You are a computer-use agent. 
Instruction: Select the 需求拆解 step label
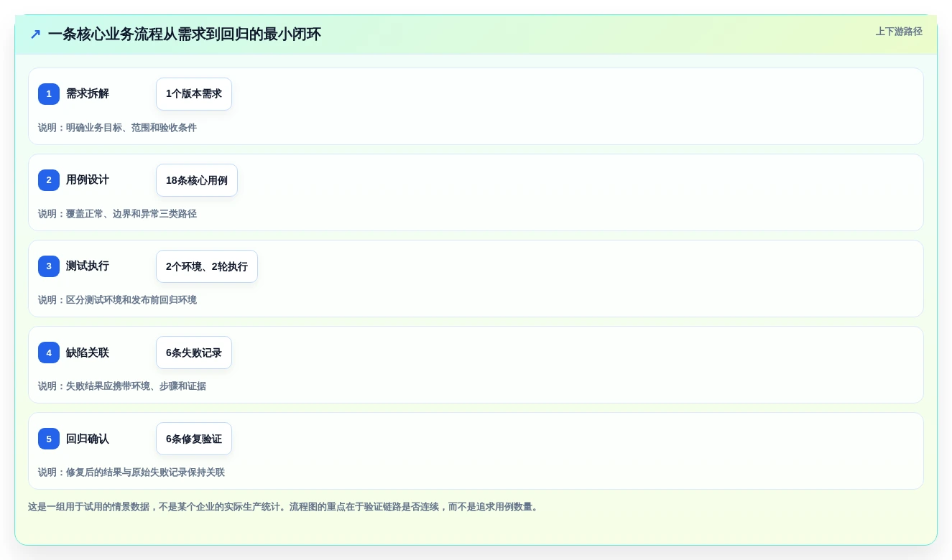(88, 94)
